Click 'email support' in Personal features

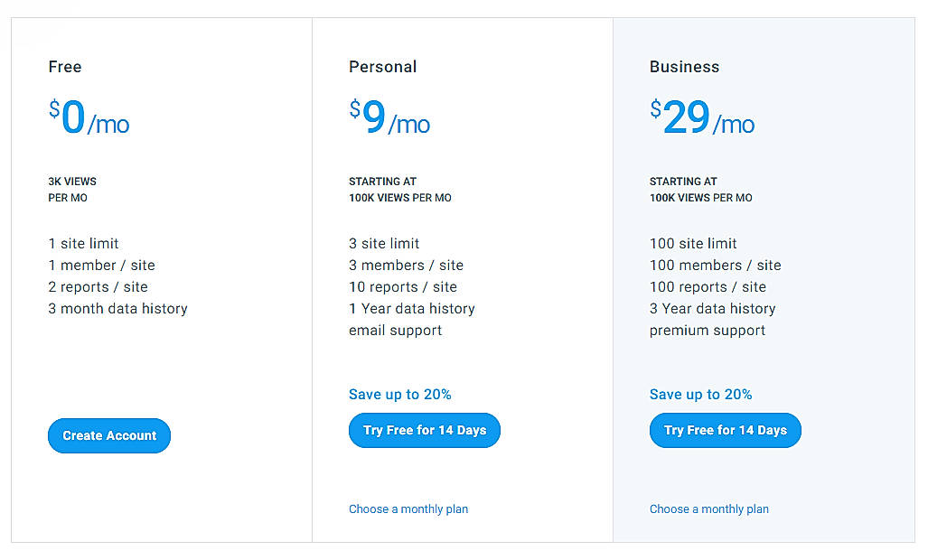click(x=396, y=331)
